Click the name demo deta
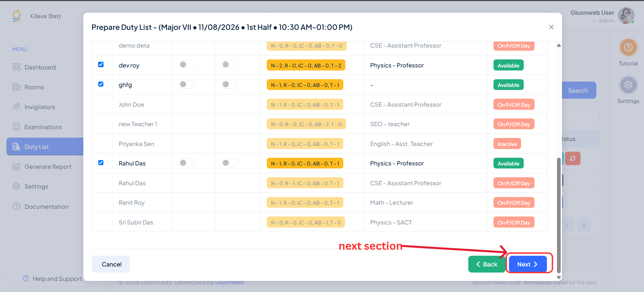 [134, 46]
